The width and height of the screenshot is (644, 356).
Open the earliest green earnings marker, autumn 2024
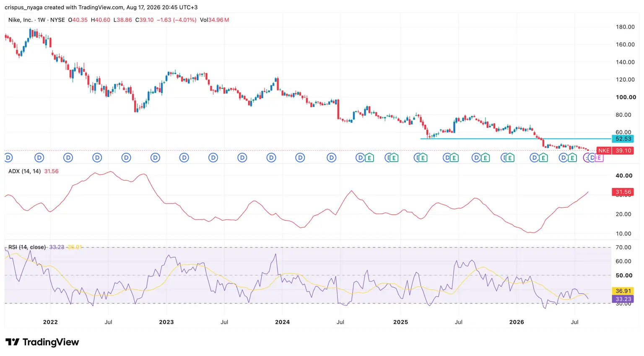pos(369,158)
